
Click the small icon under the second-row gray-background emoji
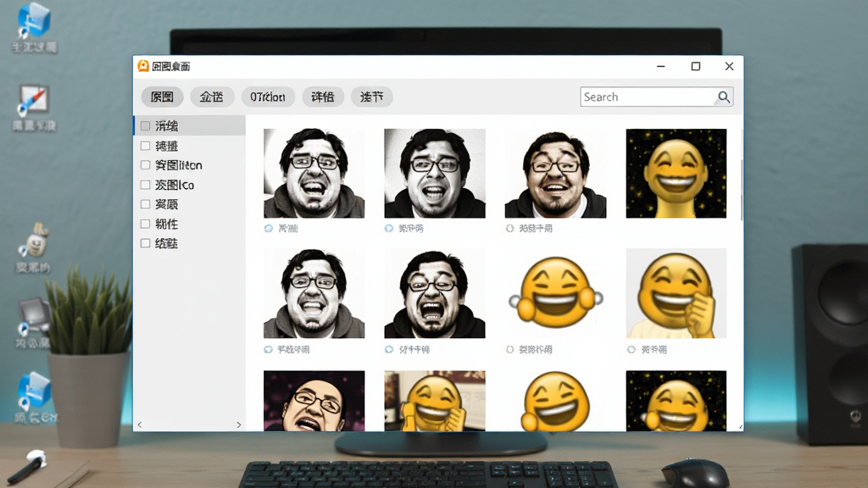pos(631,350)
